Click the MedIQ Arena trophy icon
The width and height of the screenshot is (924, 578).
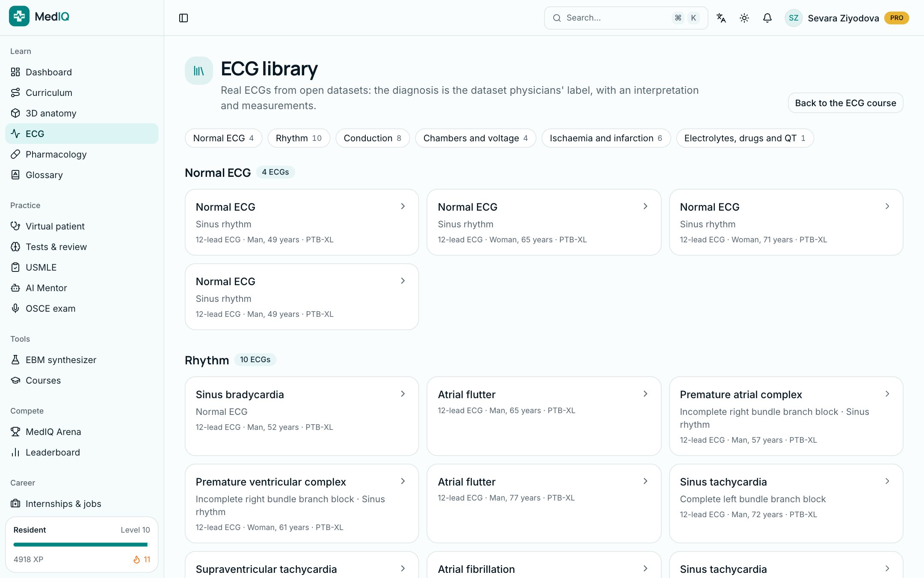15,432
